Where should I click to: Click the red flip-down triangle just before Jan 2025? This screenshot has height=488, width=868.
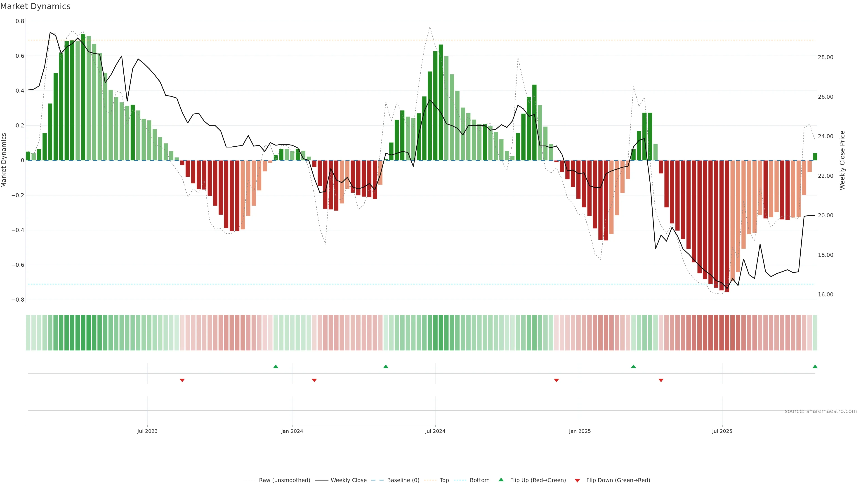click(x=556, y=380)
